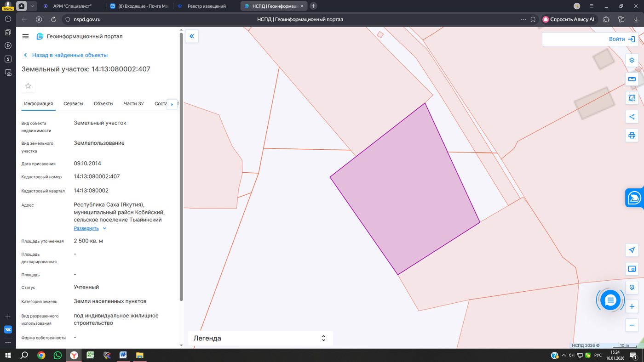Open the chat support bubble
The height and width of the screenshot is (362, 644).
pos(610,300)
